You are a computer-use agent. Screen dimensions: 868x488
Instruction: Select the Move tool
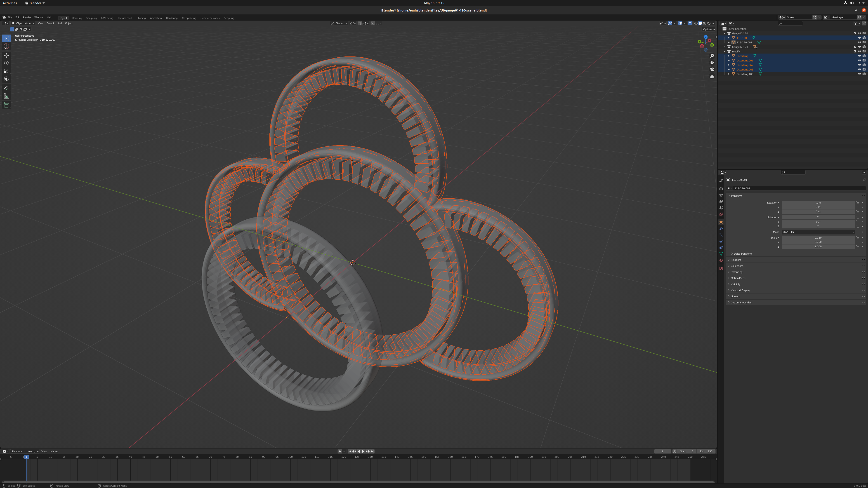[x=6, y=55]
